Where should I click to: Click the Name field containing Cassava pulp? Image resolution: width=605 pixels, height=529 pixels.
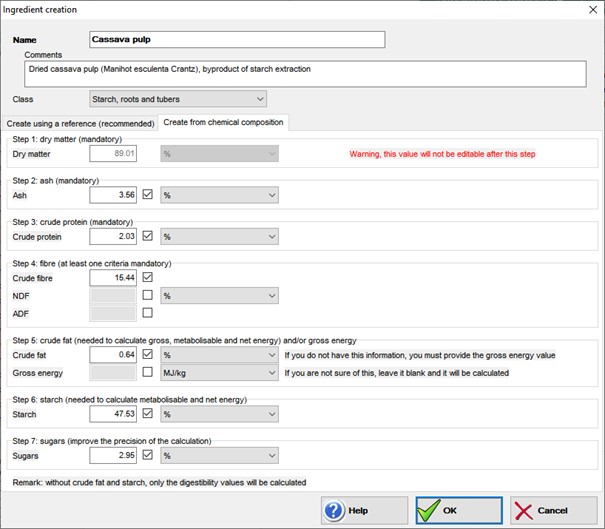[237, 40]
